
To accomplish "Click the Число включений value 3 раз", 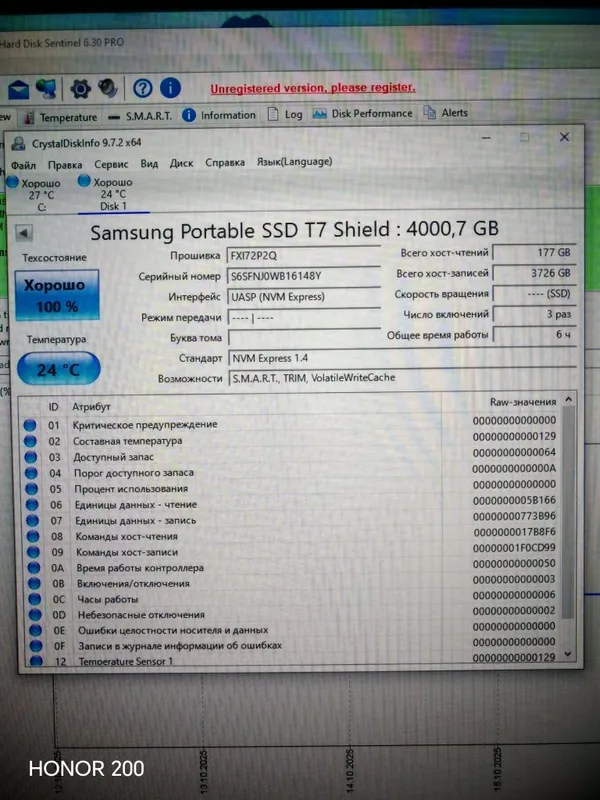I will pos(535,314).
